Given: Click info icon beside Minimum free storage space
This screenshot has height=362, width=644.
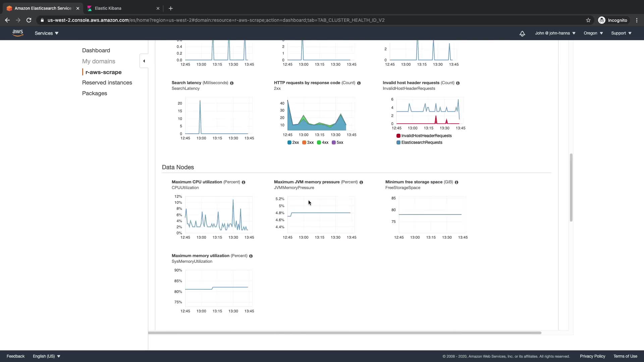Looking at the screenshot, I should tap(457, 182).
